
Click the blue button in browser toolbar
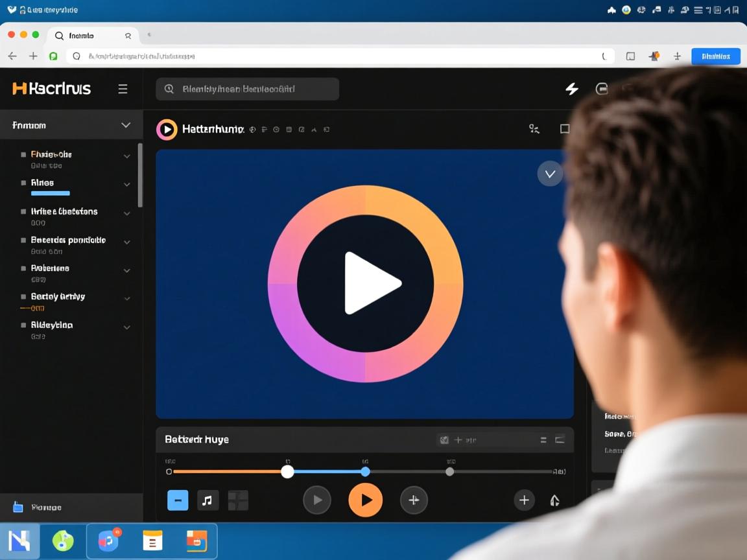click(x=715, y=56)
